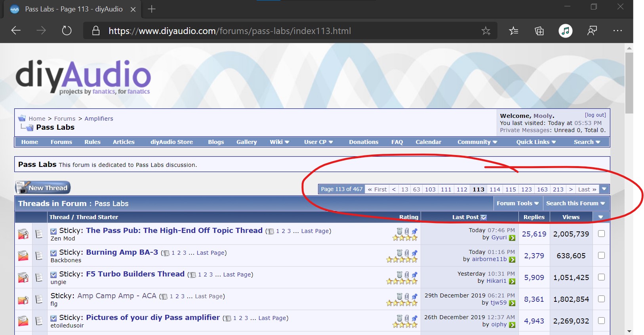The height and width of the screenshot is (335, 644).
Task: Check the box for Burning Amp BA-3 thread
Action: 601,256
